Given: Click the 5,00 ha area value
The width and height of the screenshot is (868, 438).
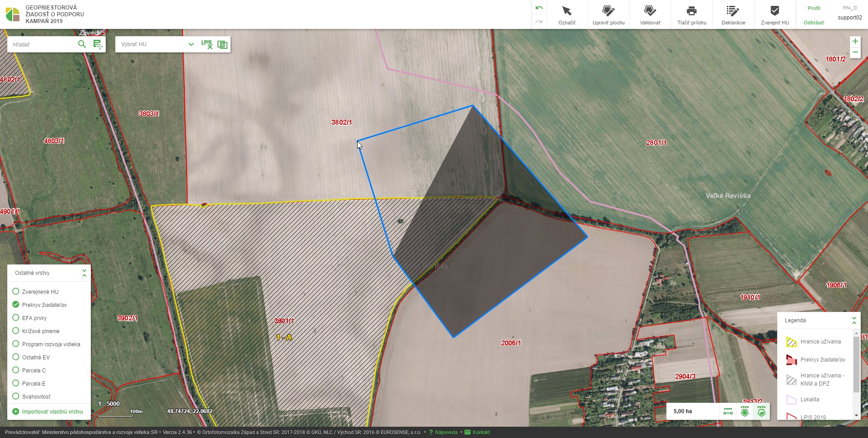Looking at the screenshot, I should click(683, 411).
